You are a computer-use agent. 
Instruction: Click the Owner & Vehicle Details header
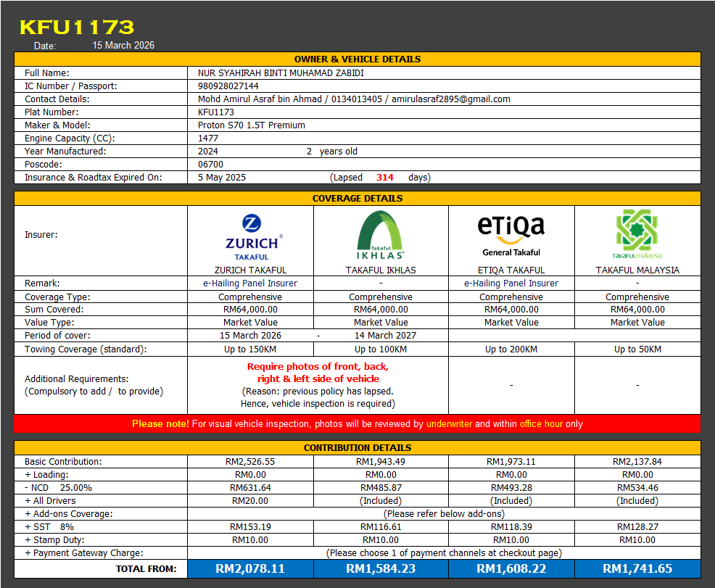coord(357,59)
